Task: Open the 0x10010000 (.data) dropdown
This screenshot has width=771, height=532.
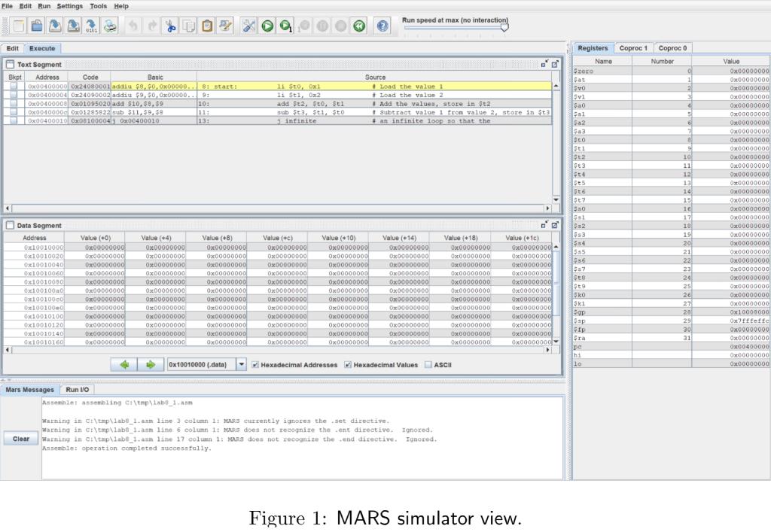Action: pos(241,365)
